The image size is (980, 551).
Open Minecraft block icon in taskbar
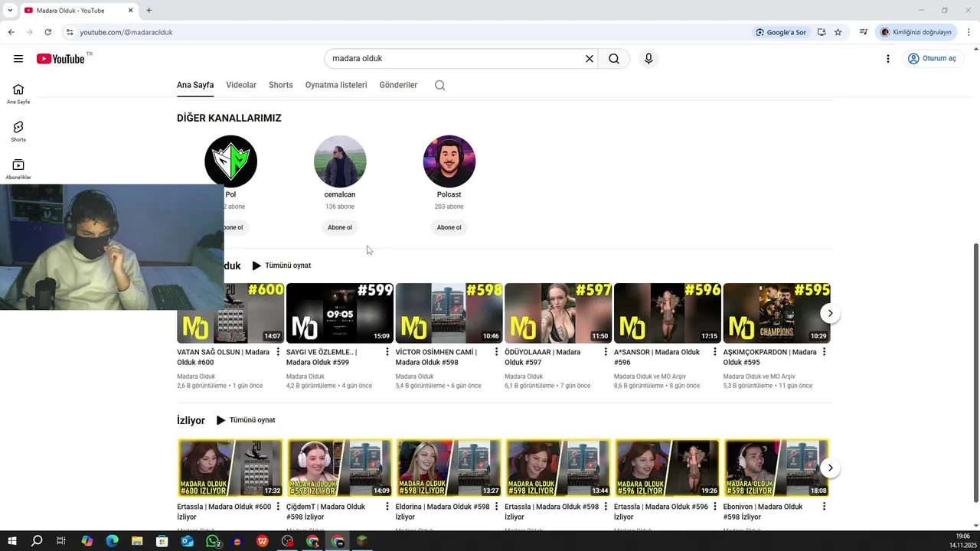[x=362, y=541]
